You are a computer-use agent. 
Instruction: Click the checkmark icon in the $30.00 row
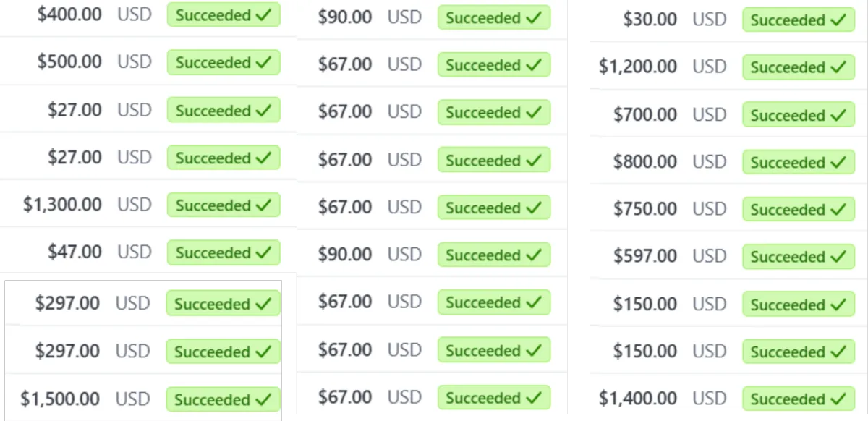(838, 20)
